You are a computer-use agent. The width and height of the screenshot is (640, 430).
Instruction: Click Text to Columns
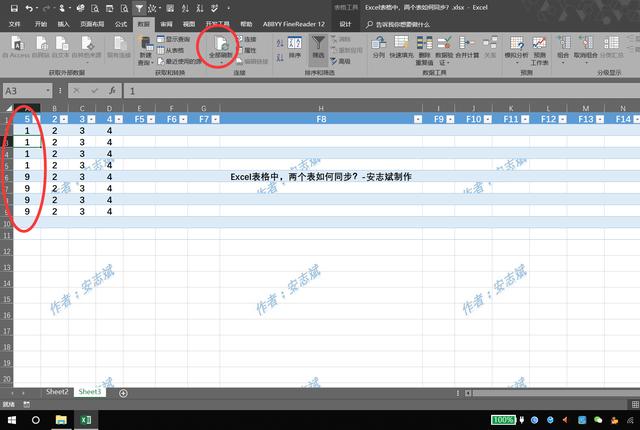[379, 47]
